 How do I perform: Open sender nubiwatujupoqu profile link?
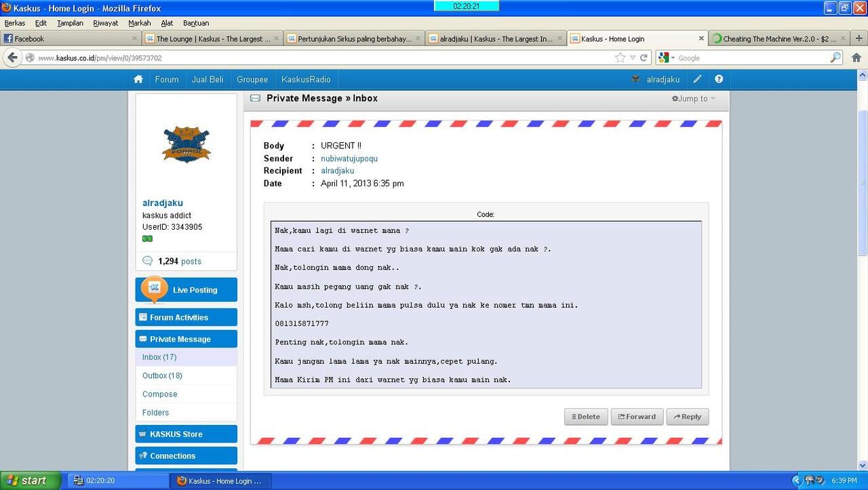click(349, 159)
